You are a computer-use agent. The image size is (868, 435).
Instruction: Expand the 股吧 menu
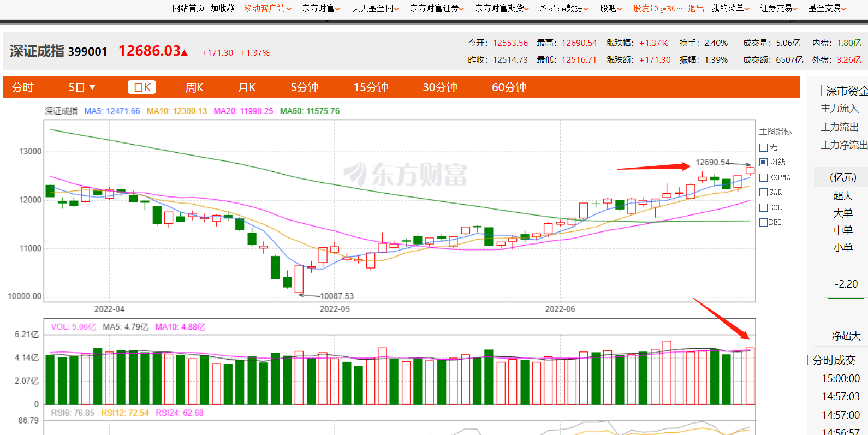[x=611, y=8]
